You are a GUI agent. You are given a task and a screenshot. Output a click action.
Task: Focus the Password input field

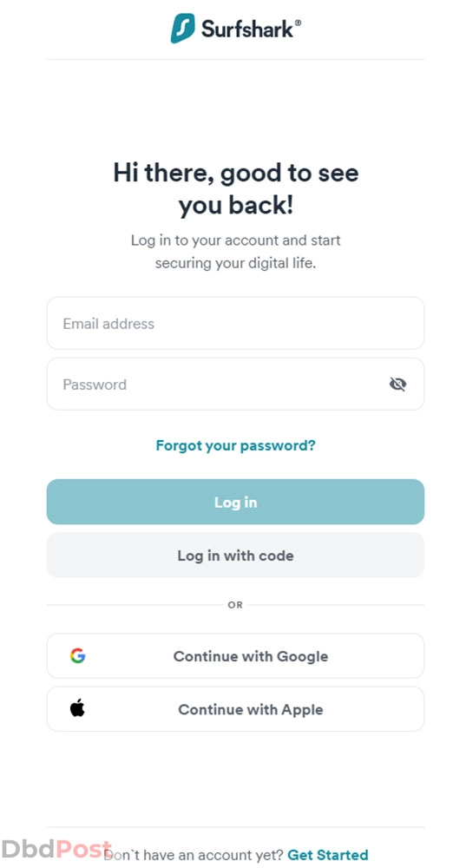[x=235, y=385]
